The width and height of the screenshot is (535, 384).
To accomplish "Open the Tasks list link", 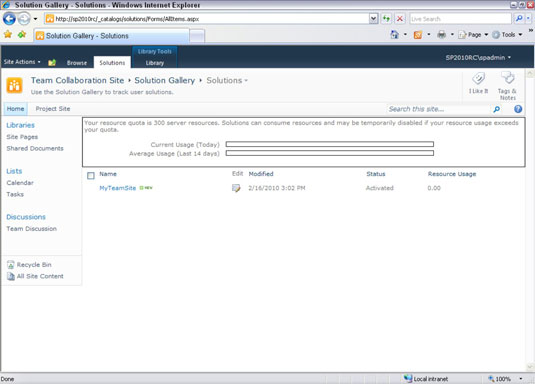I will (15, 194).
